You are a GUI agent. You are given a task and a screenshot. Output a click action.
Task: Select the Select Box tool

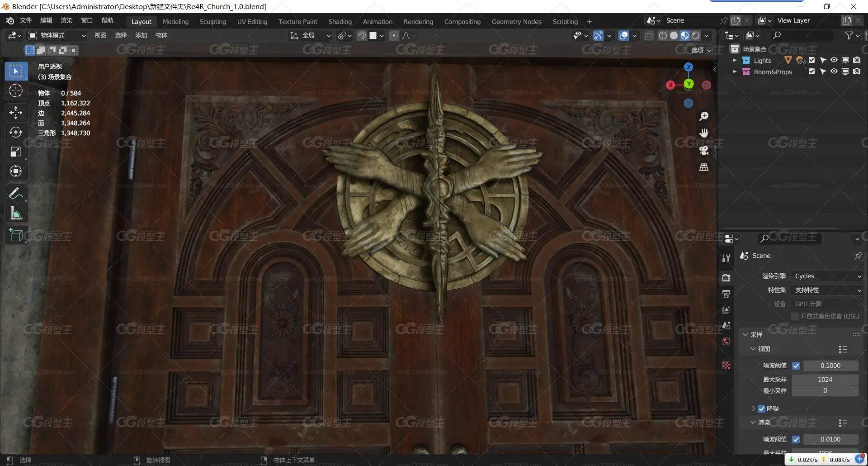point(16,71)
